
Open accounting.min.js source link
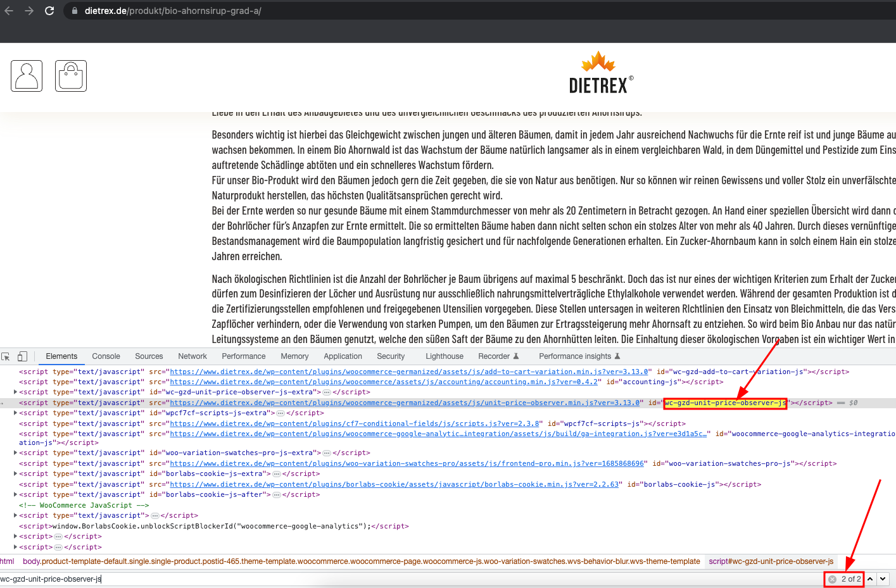[384, 382]
